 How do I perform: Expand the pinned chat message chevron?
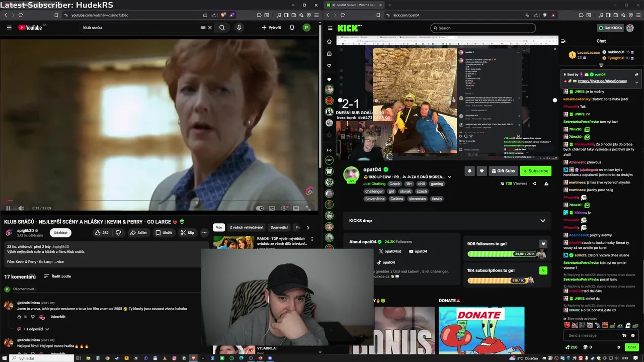click(x=636, y=82)
